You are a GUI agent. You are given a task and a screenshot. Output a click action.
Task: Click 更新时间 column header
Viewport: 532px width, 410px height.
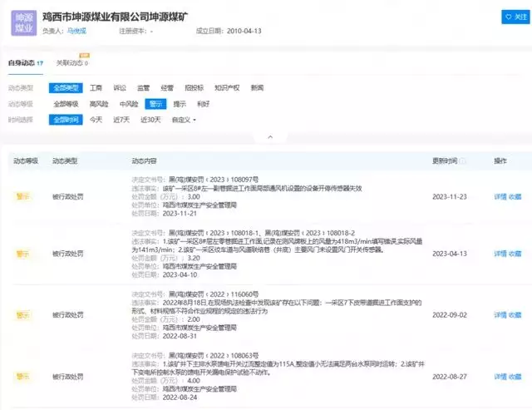(445, 161)
